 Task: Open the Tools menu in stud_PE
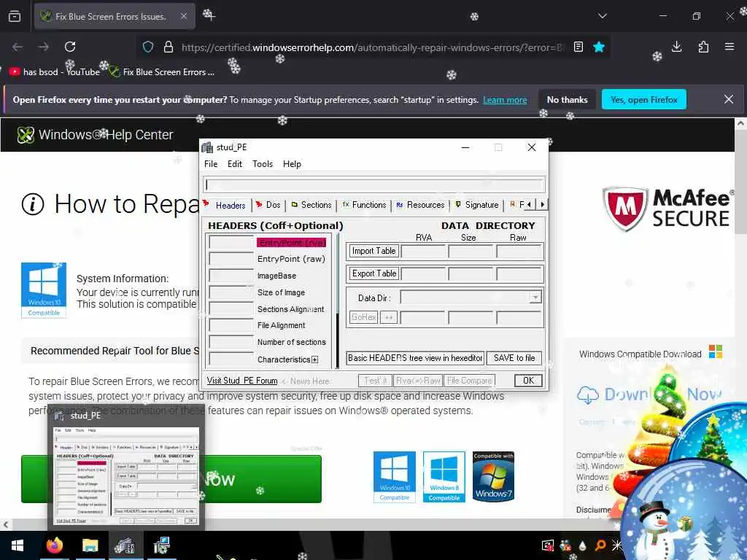[263, 164]
